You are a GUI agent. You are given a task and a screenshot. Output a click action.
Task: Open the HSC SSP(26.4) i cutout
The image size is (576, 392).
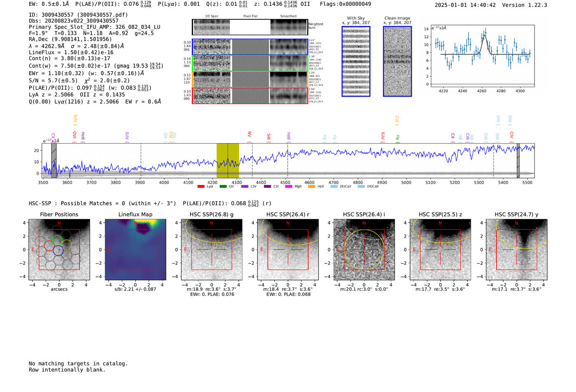pos(364,250)
